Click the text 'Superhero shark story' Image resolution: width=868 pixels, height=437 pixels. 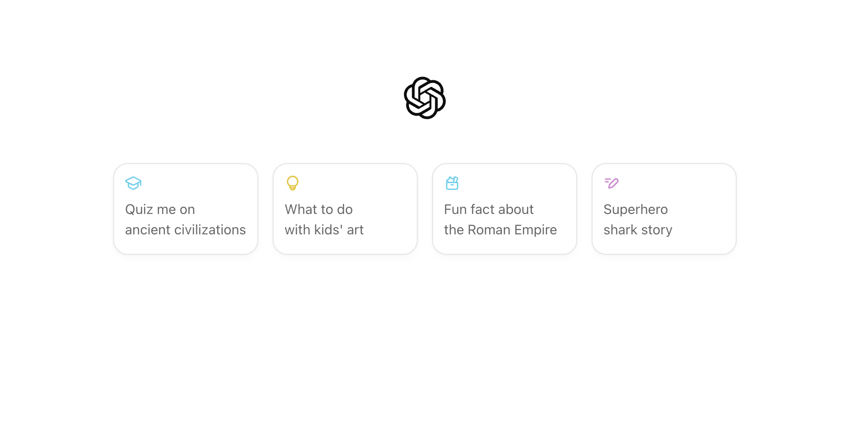[x=637, y=219]
